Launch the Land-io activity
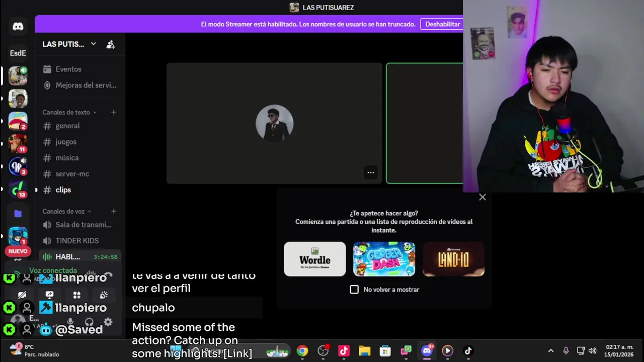 [x=454, y=259]
